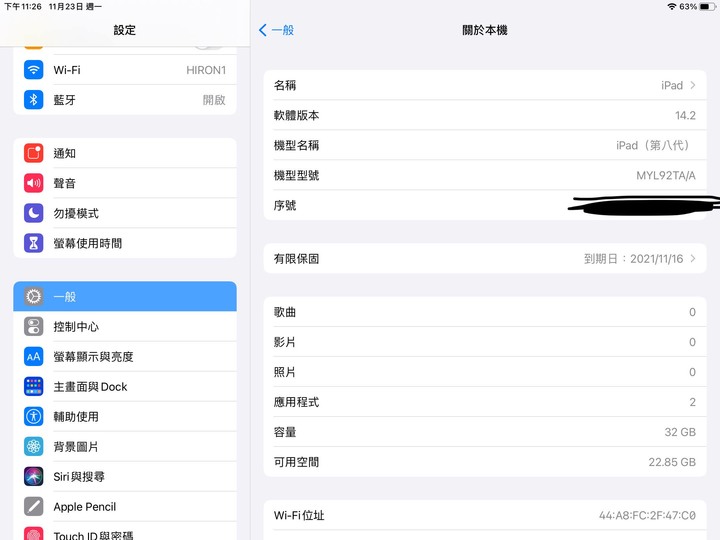720x540 pixels.
Task: Open Siri與搜尋 settings row
Action: click(x=125, y=476)
